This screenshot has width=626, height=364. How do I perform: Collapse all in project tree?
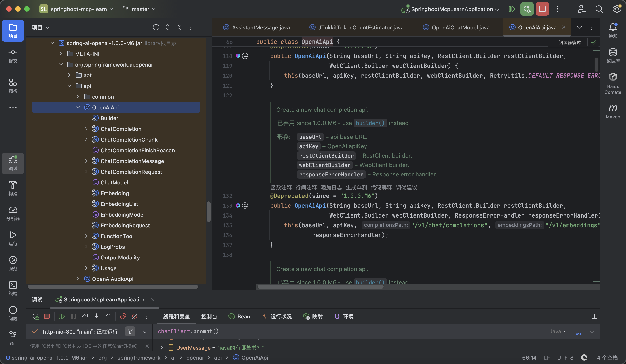[x=179, y=27]
